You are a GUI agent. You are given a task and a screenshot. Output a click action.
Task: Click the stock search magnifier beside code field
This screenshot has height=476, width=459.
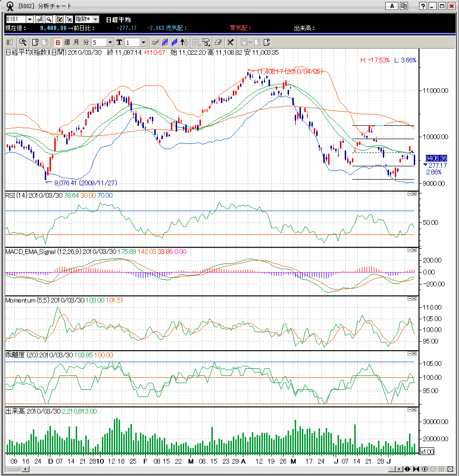(49, 19)
